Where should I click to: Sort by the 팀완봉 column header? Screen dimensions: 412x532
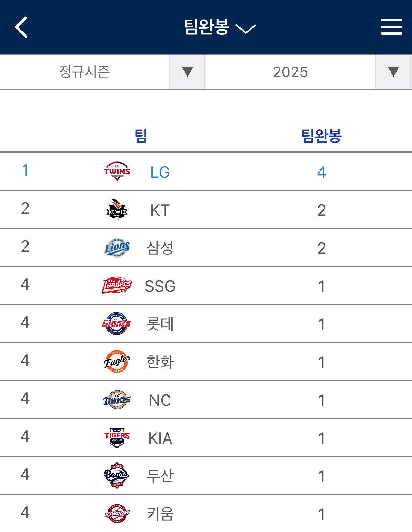pyautogui.click(x=321, y=136)
